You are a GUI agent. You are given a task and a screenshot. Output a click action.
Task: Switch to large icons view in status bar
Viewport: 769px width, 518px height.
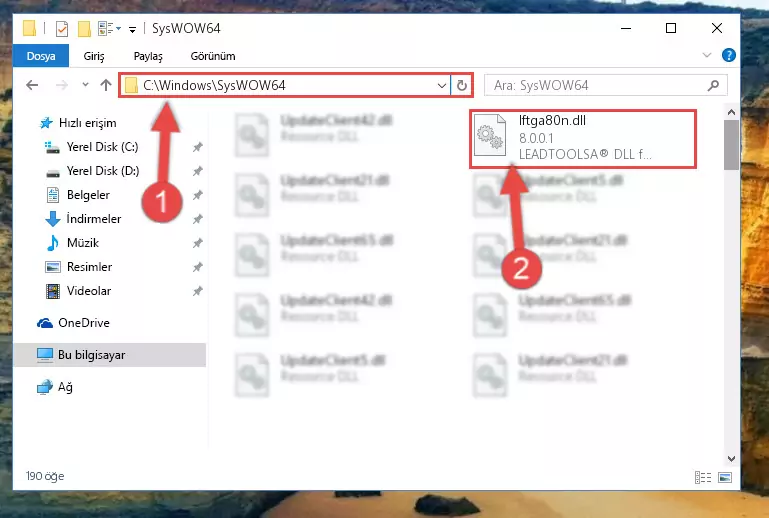click(725, 477)
